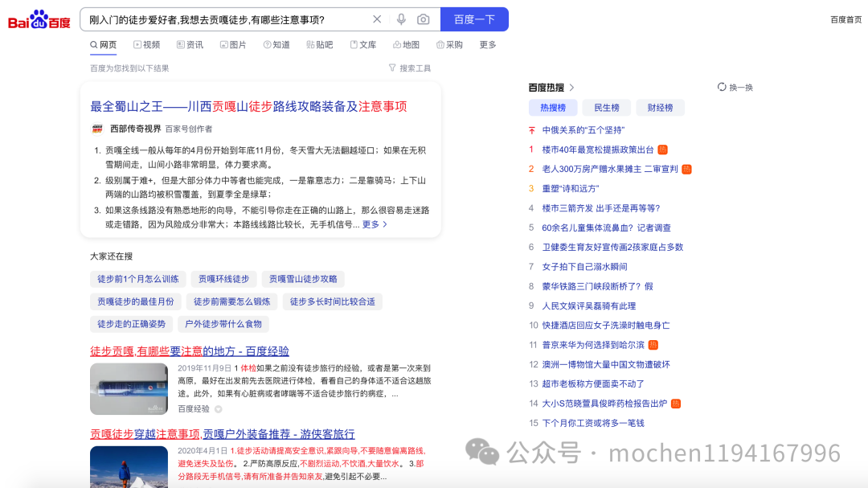Select suggestion 徒步走的正确姿势
868x488 pixels.
coord(132,324)
